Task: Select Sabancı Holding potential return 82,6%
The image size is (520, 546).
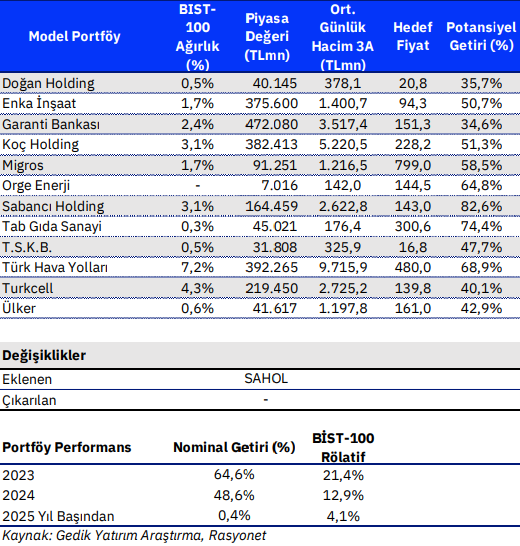Action: point(481,206)
